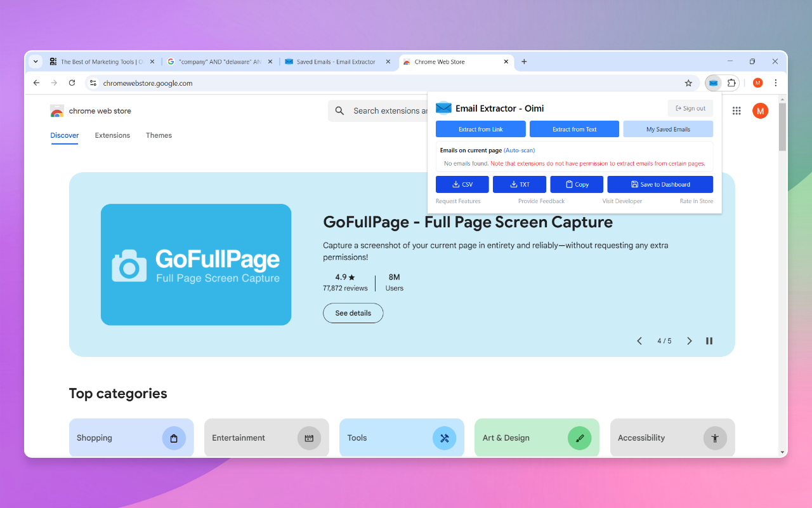812x508 pixels.
Task: Open the GoFullPage - Full Page Screen Capture title
Action: click(468, 222)
